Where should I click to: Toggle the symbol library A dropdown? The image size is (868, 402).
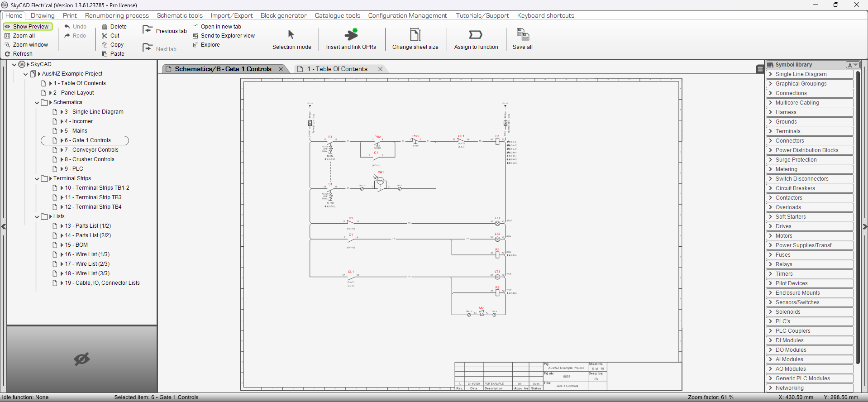point(853,65)
